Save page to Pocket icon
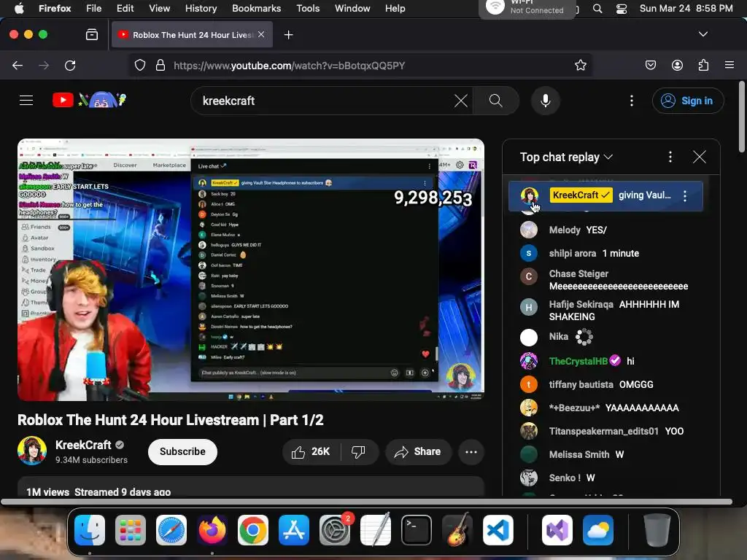This screenshot has width=747, height=560. pyautogui.click(x=651, y=65)
